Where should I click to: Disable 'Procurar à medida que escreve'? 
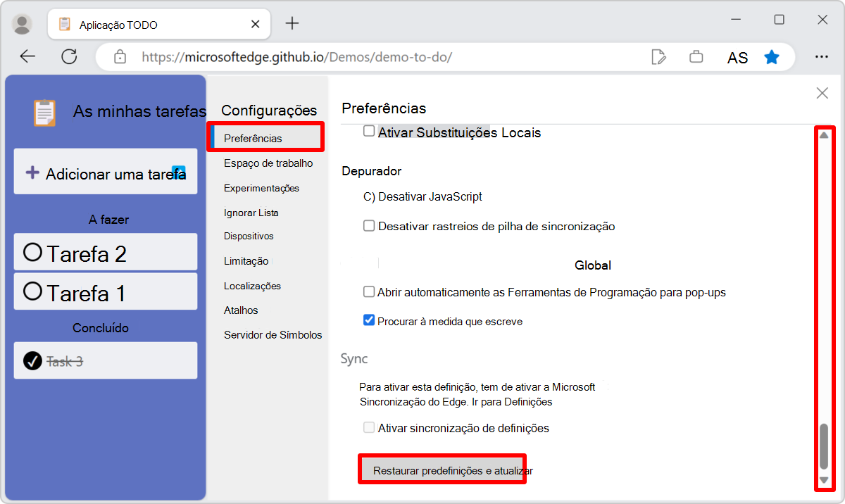368,320
